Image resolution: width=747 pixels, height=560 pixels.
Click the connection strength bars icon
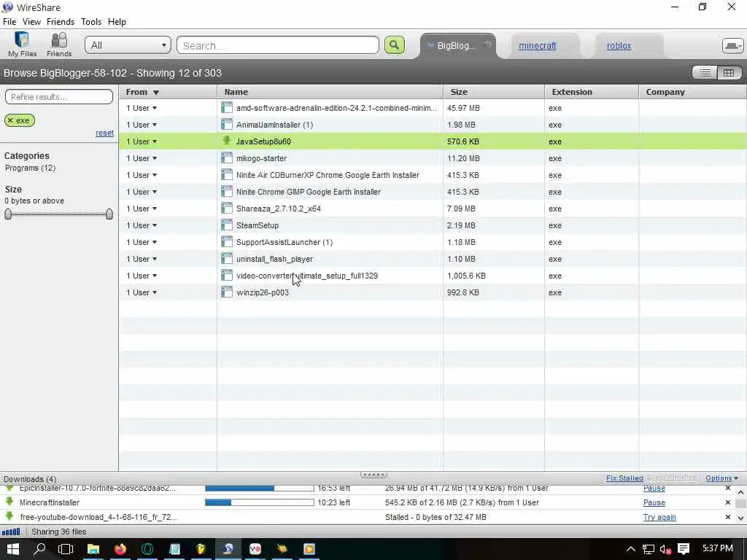[x=11, y=532]
